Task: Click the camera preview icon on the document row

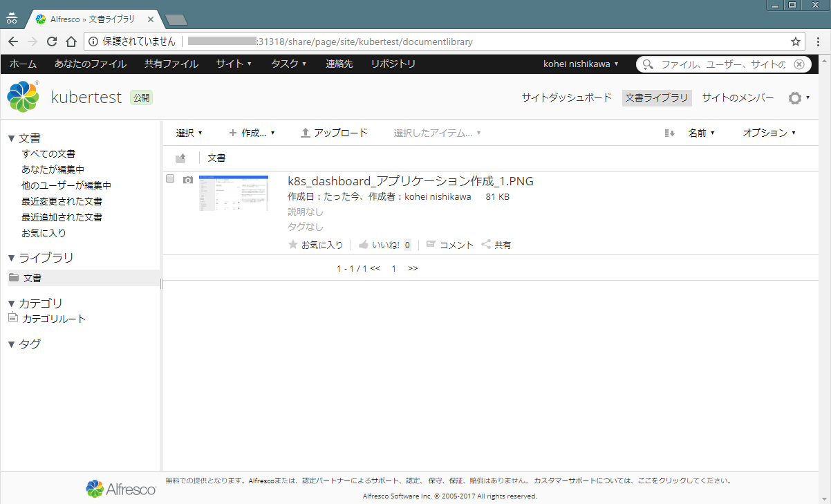Action: click(x=187, y=179)
